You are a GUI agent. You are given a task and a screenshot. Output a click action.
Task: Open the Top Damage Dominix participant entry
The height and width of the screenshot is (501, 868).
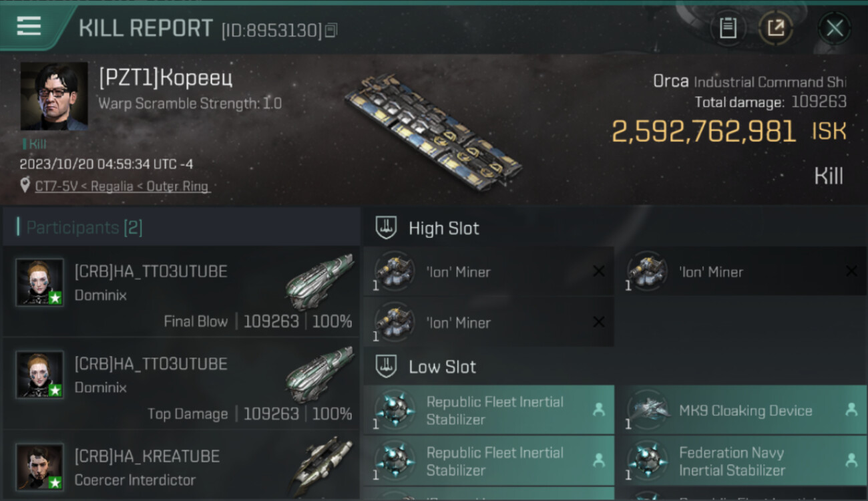point(180,384)
